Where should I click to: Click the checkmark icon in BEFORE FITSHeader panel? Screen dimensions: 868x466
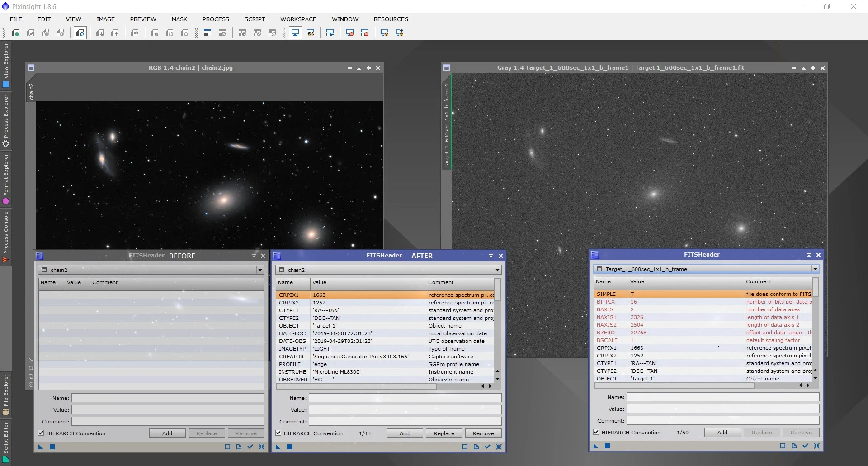click(250, 447)
